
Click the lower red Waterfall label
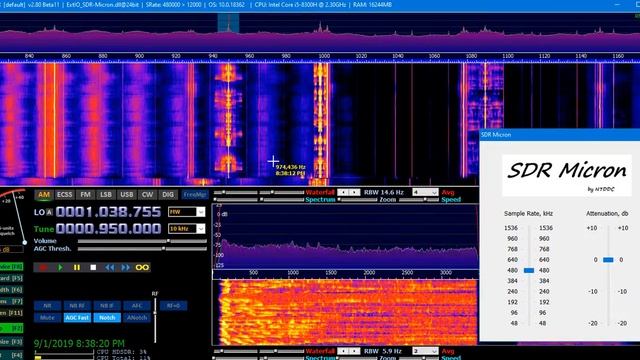[x=320, y=351]
